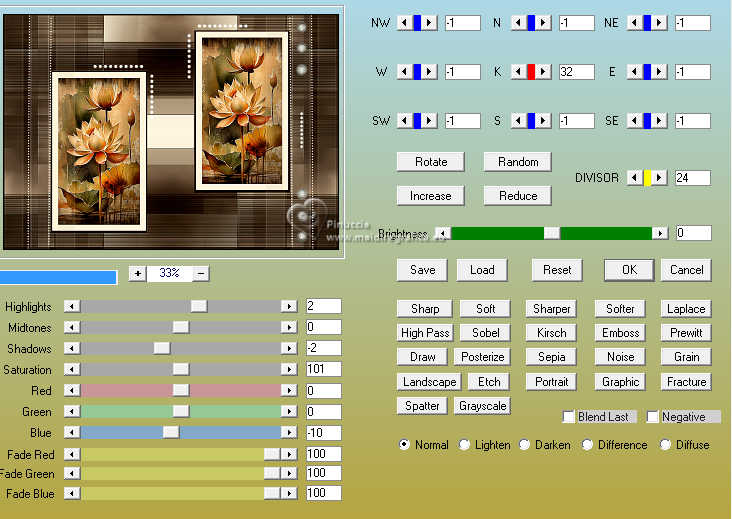Click Brightness slider right arrow
This screenshot has width=732, height=519.
[660, 233]
